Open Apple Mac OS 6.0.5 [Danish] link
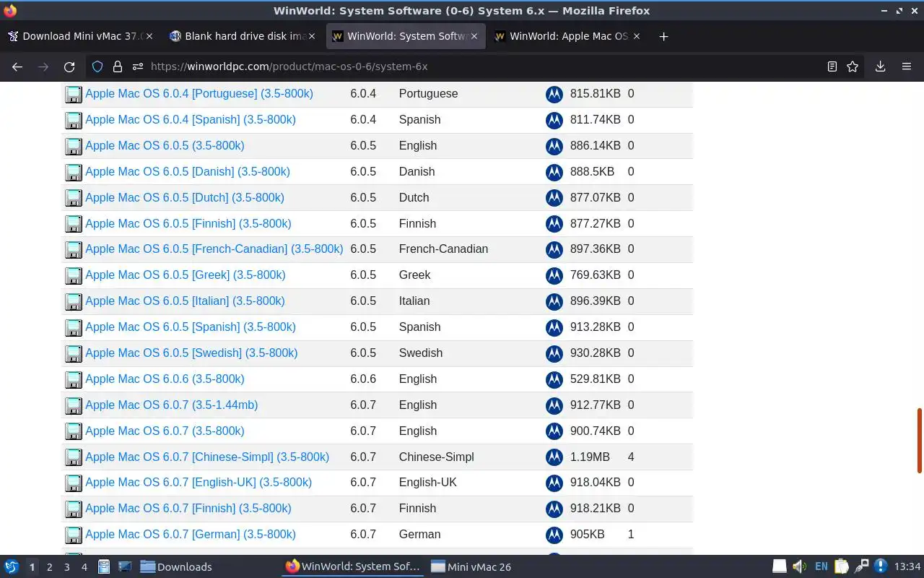This screenshot has height=578, width=924. click(188, 172)
